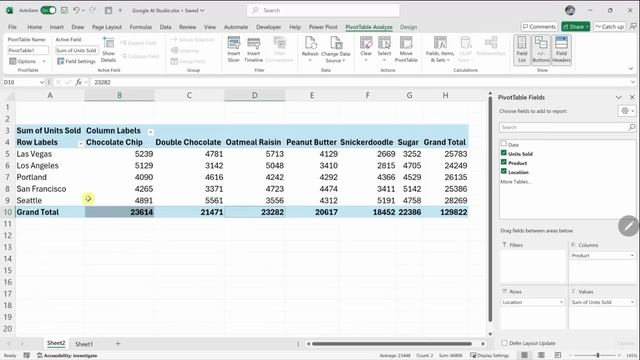Click the Share button
This screenshot has width=640, height=360.
576,27
